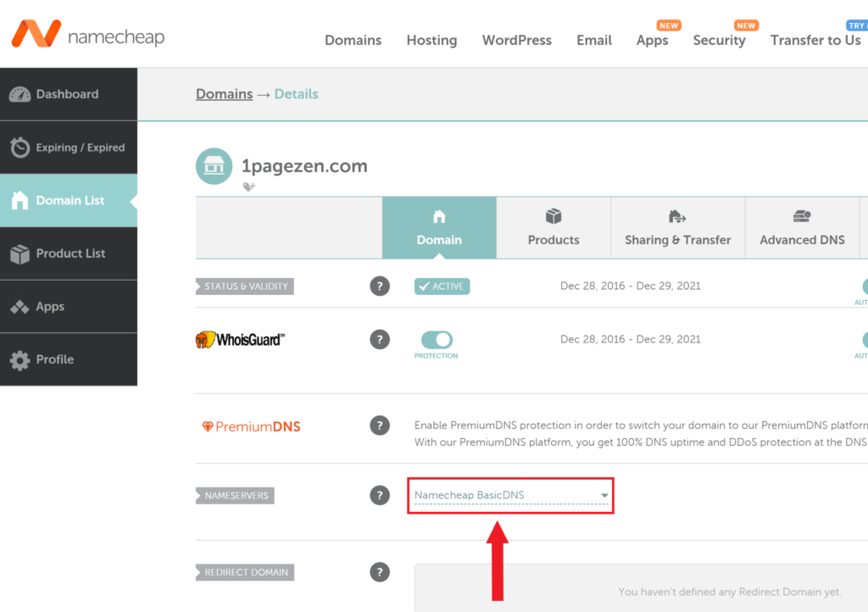Click the 1pagezen.com domain storefront icon
Image resolution: width=868 pixels, height=612 pixels.
(x=214, y=166)
